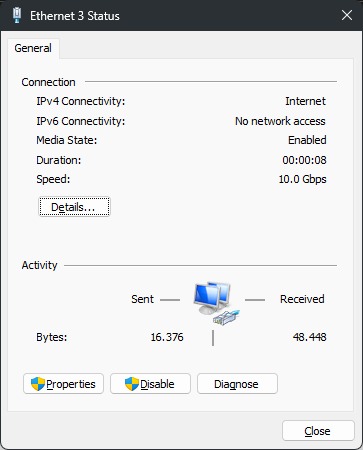Click the network computers activity icon
363x450 pixels.
point(216,303)
